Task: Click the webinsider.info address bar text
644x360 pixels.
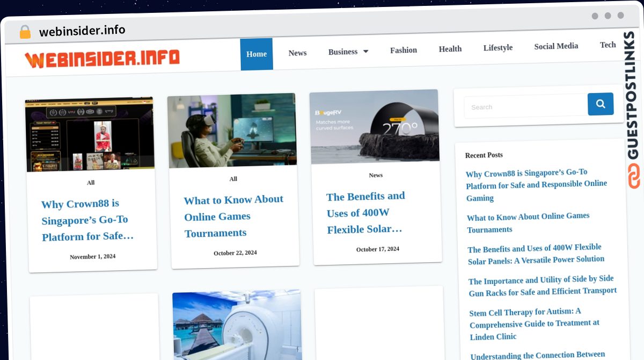Action: [82, 31]
